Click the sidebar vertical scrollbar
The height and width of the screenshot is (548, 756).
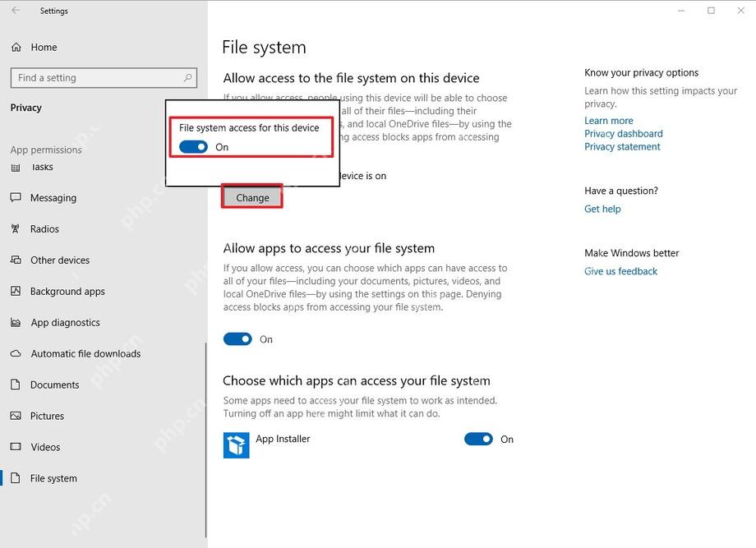pyautogui.click(x=206, y=440)
